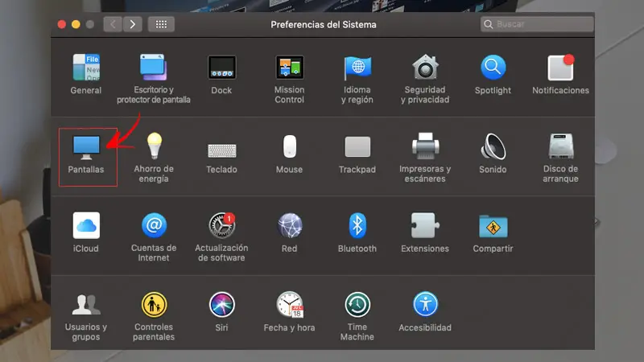This screenshot has width=644, height=362.
Task: Open Cuentas de Internet pane
Action: click(154, 237)
